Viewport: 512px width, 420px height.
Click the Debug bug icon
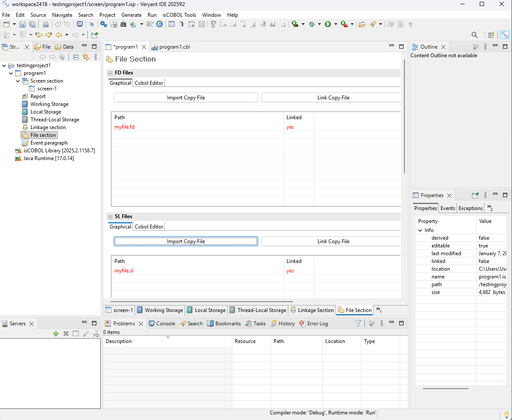tap(312, 25)
